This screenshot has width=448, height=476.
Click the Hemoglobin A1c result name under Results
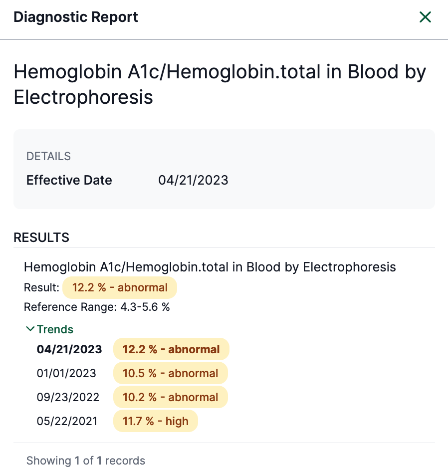click(x=210, y=267)
